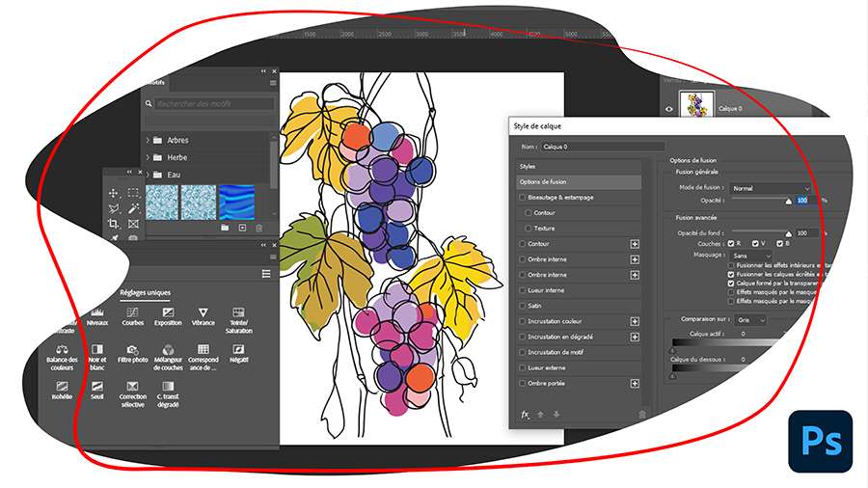Add the Courbes adjustment
The height and width of the screenshot is (488, 868).
[131, 316]
